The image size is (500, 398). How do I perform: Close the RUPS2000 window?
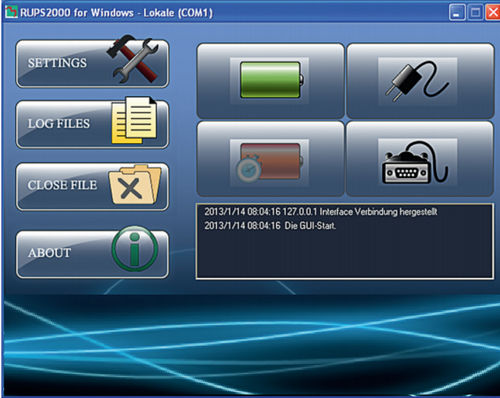(492, 13)
